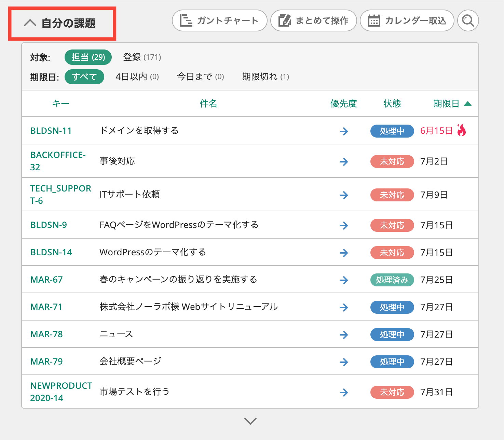Sort by 期限日 column header
Screen dimensions: 504x440
[x=446, y=103]
